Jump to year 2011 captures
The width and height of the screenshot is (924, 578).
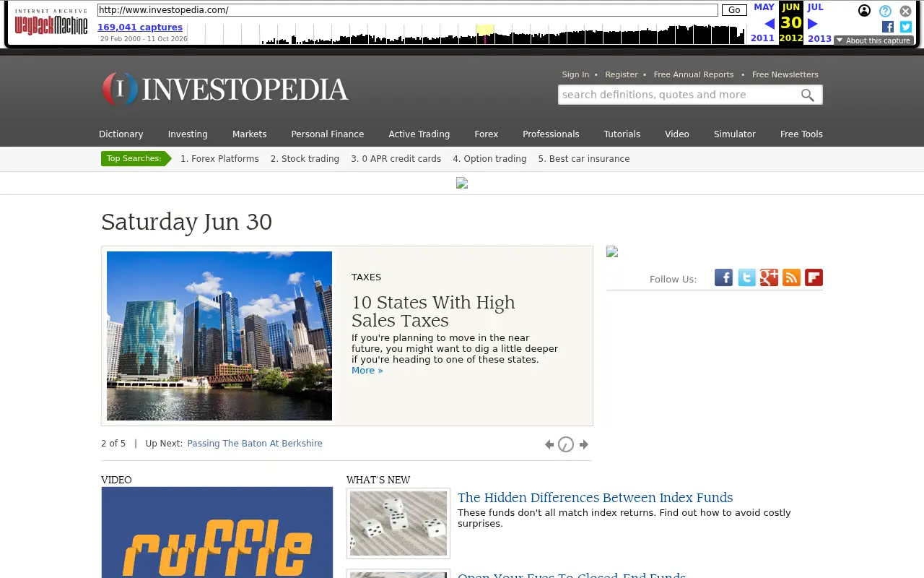(x=762, y=39)
